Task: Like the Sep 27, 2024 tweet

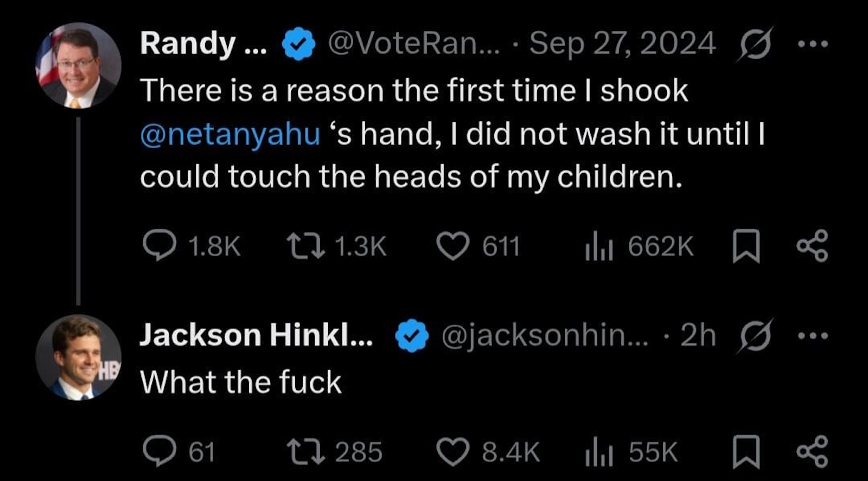Action: point(453,246)
